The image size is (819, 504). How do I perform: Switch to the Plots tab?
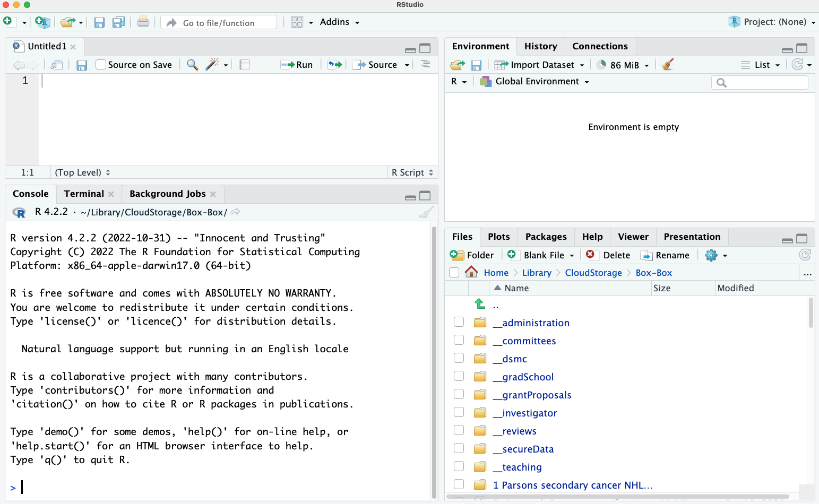pyautogui.click(x=498, y=237)
